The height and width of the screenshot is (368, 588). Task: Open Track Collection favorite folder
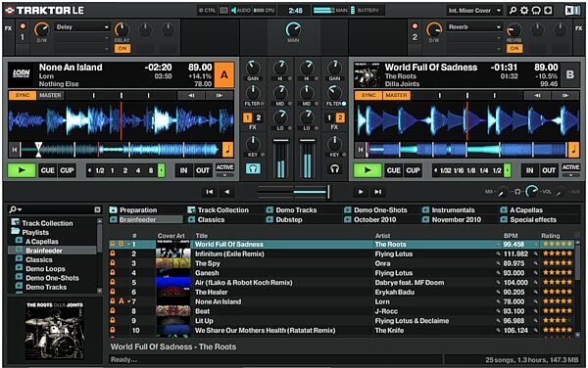click(218, 210)
